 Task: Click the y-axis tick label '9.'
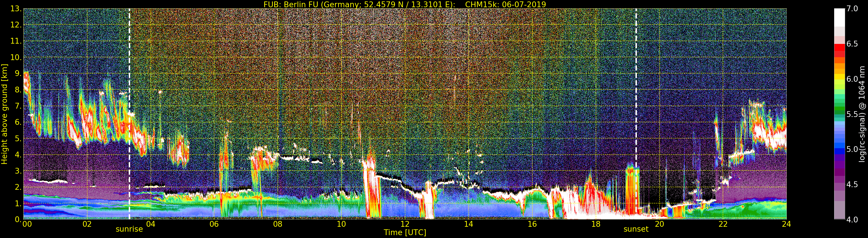point(18,73)
